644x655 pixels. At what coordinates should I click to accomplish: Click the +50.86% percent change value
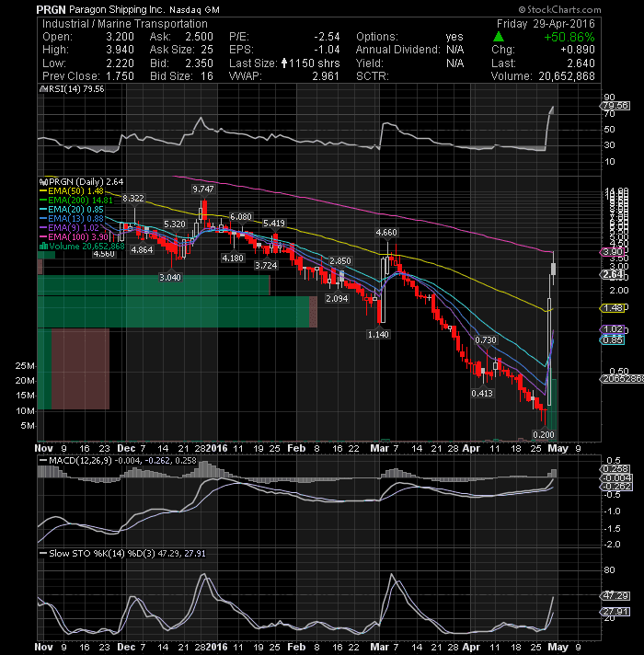[569, 37]
